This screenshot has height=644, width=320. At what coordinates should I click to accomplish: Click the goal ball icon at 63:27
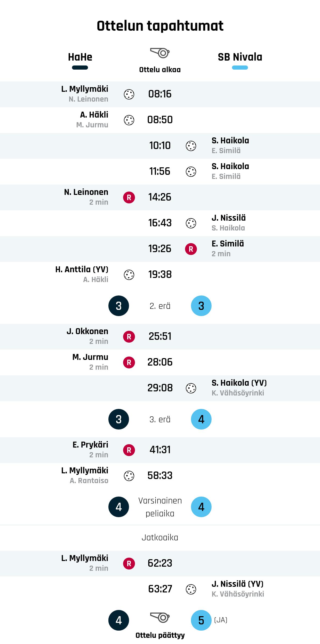click(191, 589)
